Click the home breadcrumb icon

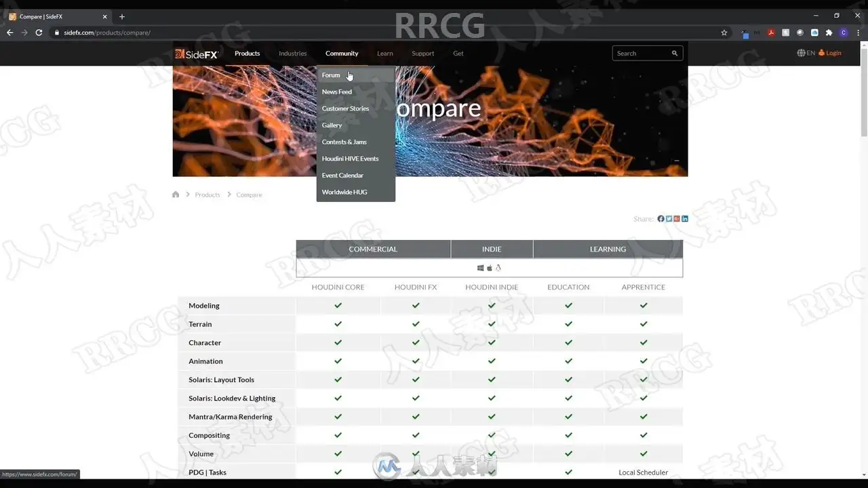click(x=176, y=195)
